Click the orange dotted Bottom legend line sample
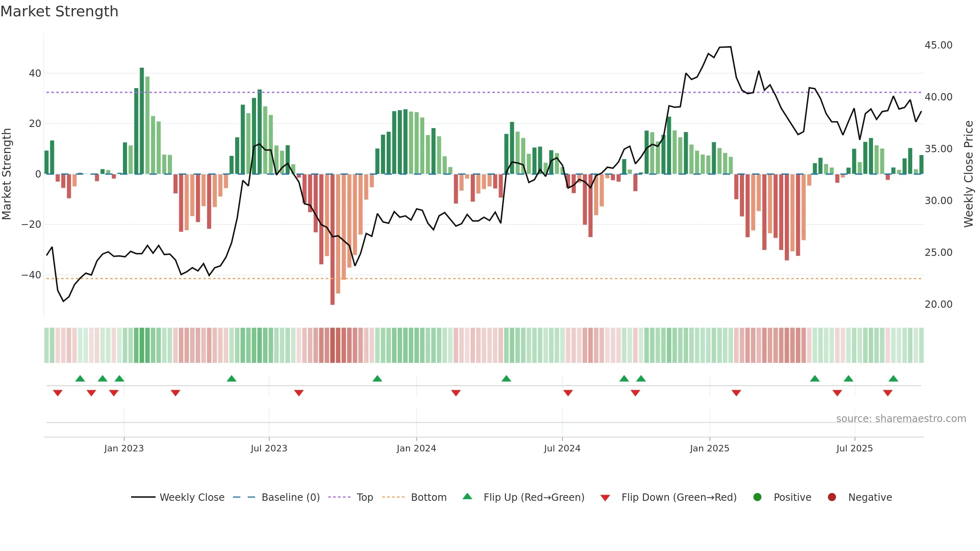Image resolution: width=980 pixels, height=551 pixels. pyautogui.click(x=393, y=497)
